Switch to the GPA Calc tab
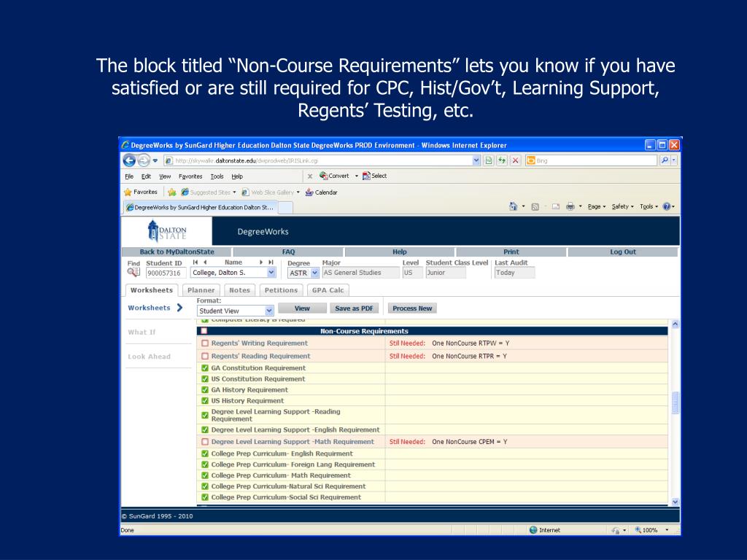The height and width of the screenshot is (560, 747). [328, 290]
